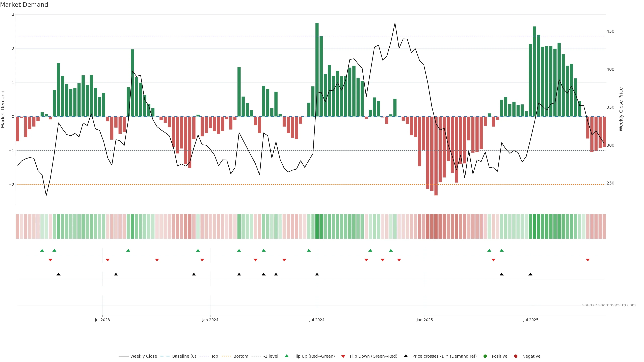Click darkest green heatmap cell at Jul 2024
This screenshot has height=362, width=644.
[317, 226]
